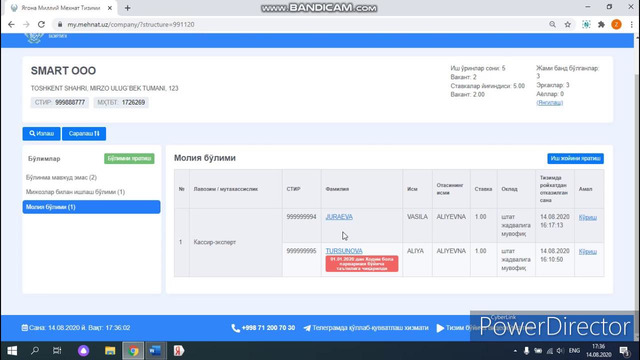Click Кўриш link for JURAEVA row
Screen dimensions: 640x360
(588, 217)
